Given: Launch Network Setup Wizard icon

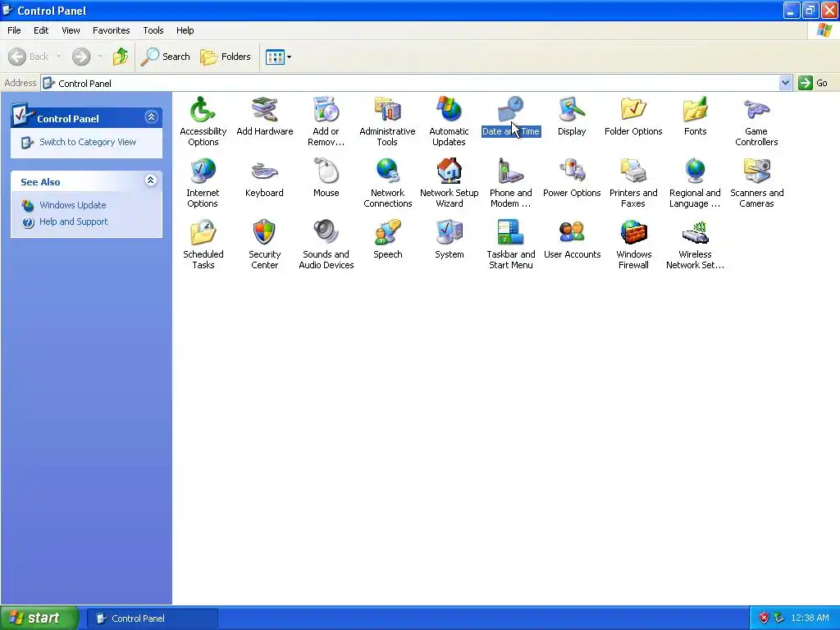Looking at the screenshot, I should pos(449,171).
